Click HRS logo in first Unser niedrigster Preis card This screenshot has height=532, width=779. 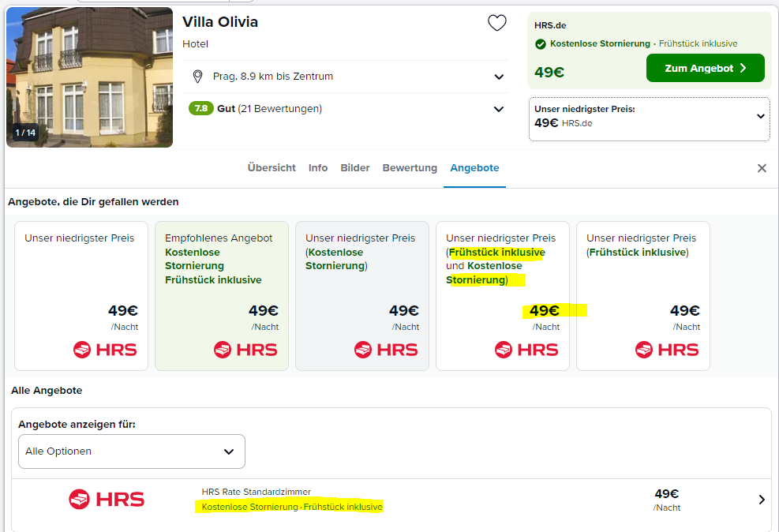(105, 350)
